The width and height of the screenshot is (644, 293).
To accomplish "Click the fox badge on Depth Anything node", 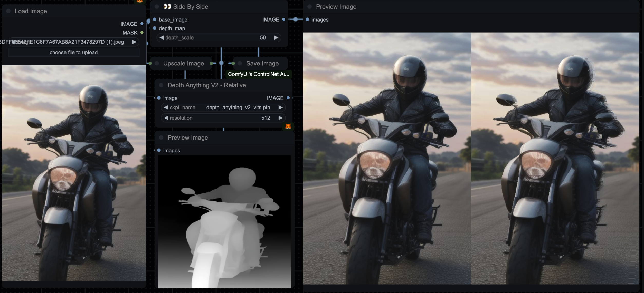I will [288, 126].
